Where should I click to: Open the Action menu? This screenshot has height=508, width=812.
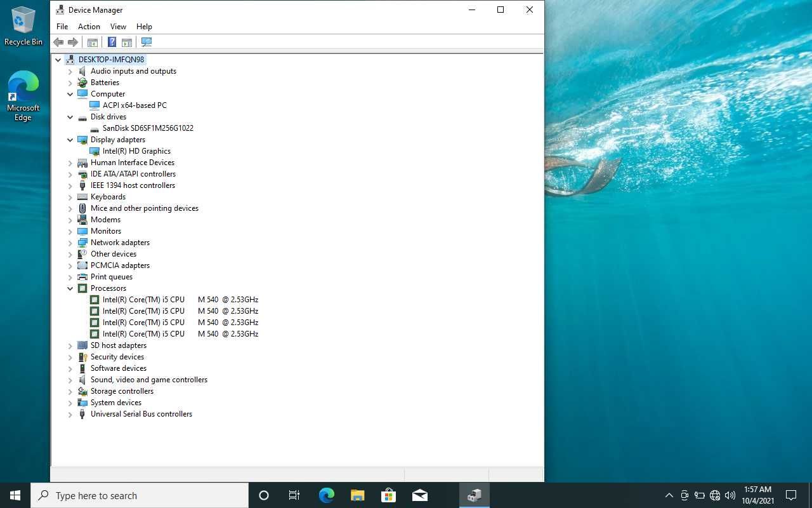(x=89, y=27)
